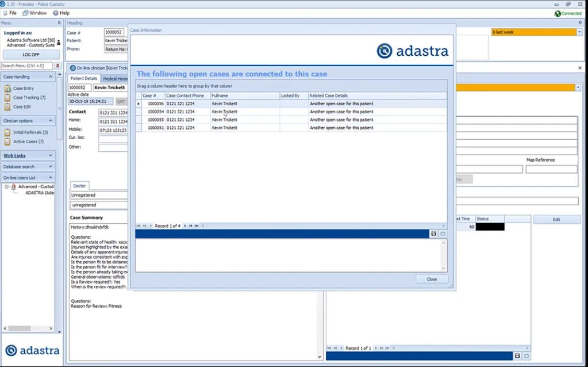Viewport: 588px width, 367px height.
Task: Click the Connected status indicator
Action: point(568,13)
